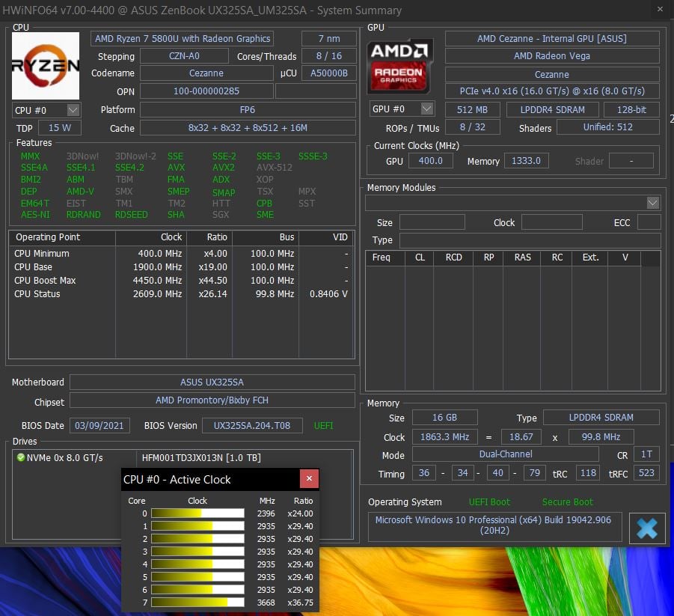Click the Freq column header in memory table
Image resolution: width=674 pixels, height=616 pixels.
(x=385, y=257)
